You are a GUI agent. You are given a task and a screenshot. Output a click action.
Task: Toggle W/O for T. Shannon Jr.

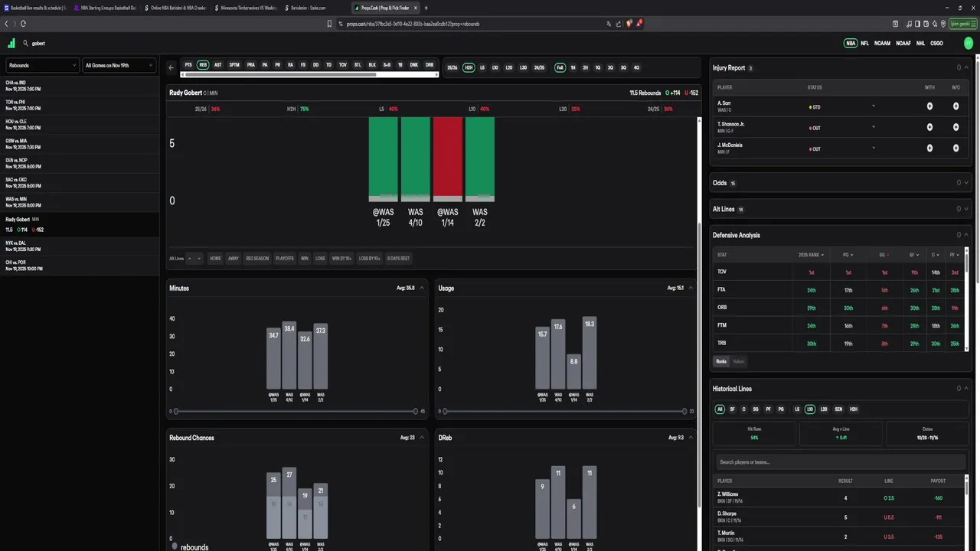pos(955,127)
